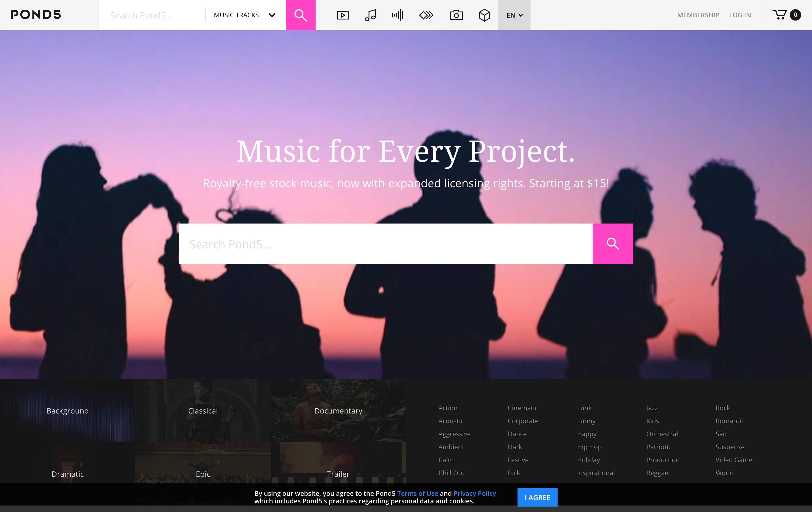
Task: Open the EN language selector
Action: [514, 15]
